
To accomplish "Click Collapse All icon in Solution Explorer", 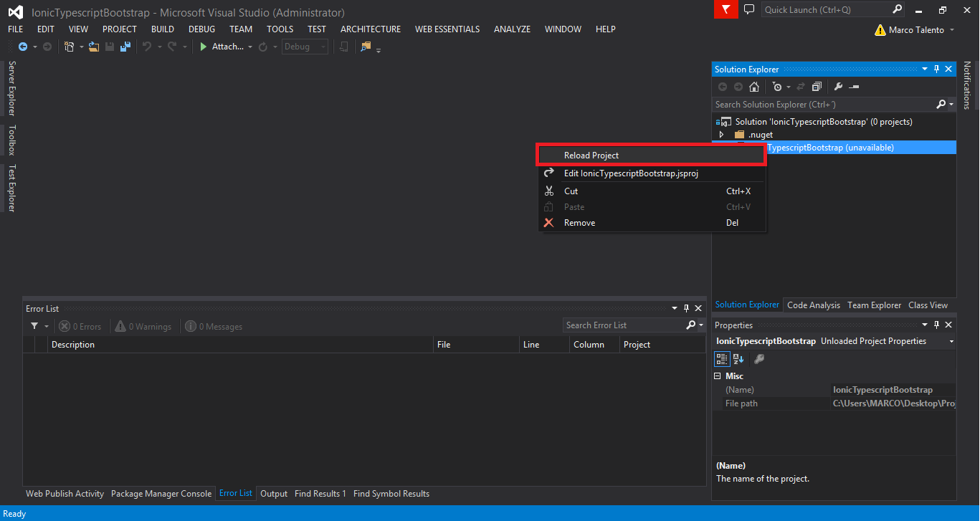I will tap(817, 87).
